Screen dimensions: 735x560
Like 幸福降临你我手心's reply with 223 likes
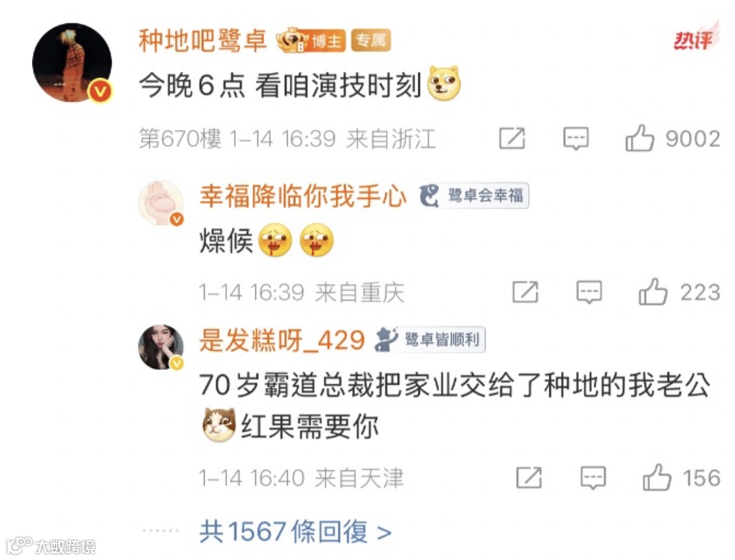(653, 292)
